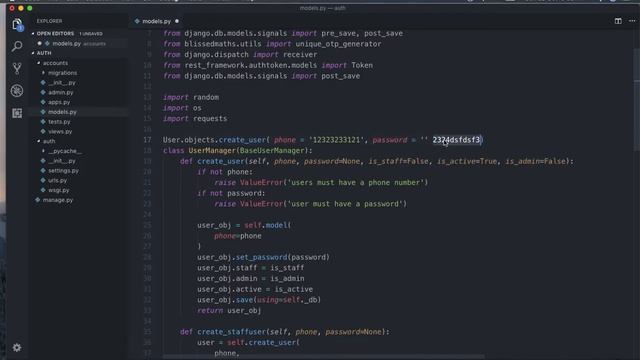This screenshot has width=640, height=360.
Task: Open urls.py in the explorer
Action: pyautogui.click(x=58, y=180)
